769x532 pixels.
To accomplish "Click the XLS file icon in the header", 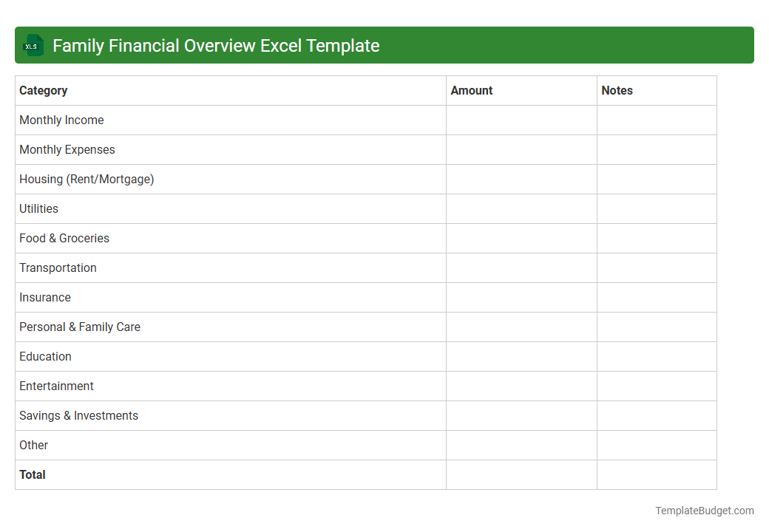I will pos(33,45).
